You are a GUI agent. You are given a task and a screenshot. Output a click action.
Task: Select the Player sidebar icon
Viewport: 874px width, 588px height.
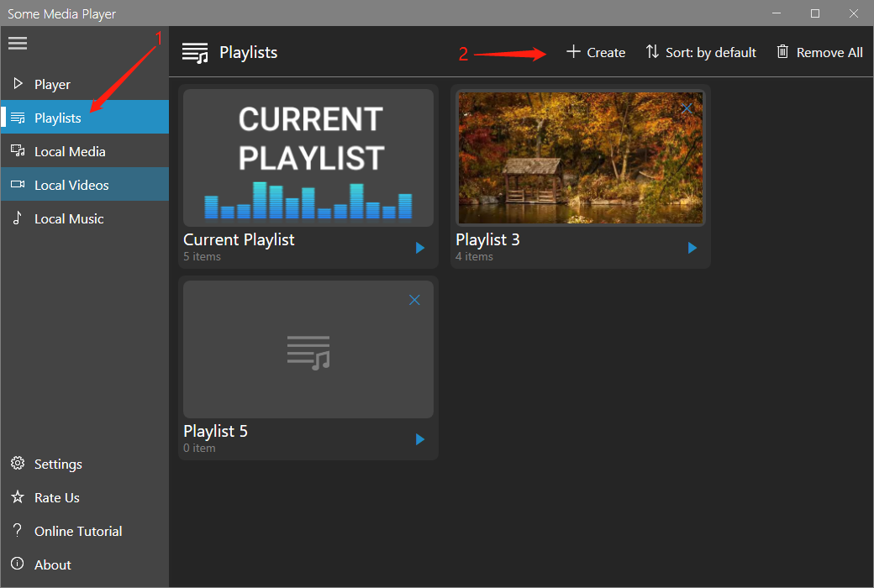pyautogui.click(x=16, y=83)
